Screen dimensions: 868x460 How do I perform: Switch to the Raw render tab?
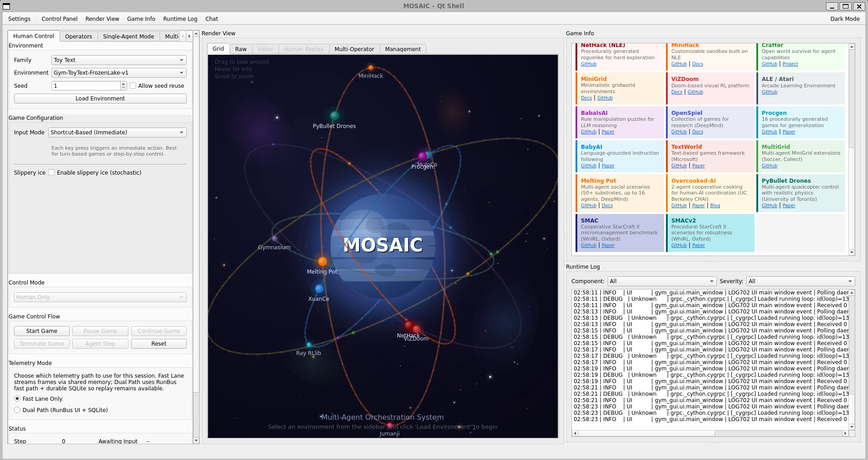point(241,49)
